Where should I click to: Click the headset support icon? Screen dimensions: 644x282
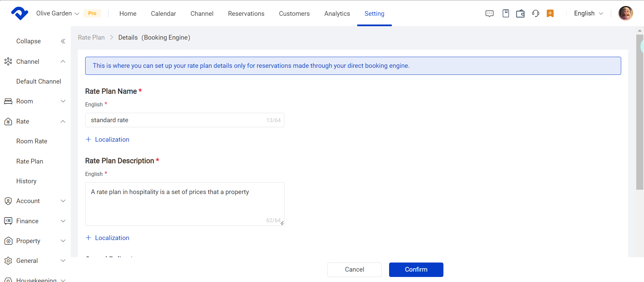pyautogui.click(x=535, y=13)
